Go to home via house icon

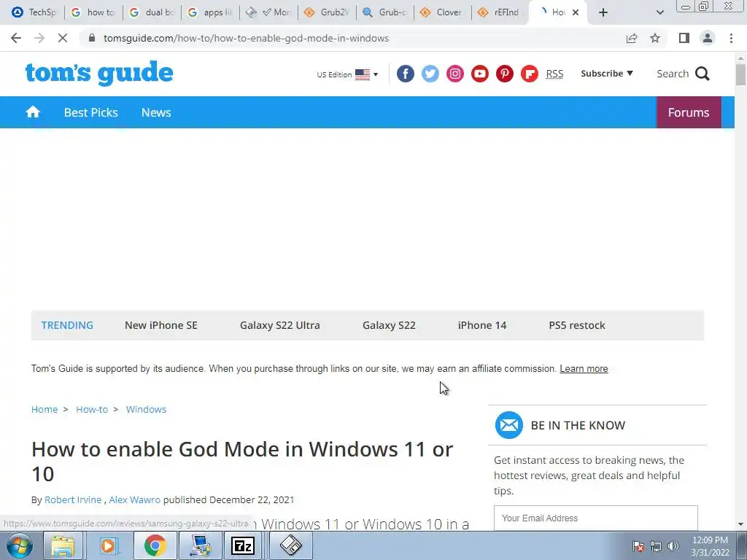point(33,112)
